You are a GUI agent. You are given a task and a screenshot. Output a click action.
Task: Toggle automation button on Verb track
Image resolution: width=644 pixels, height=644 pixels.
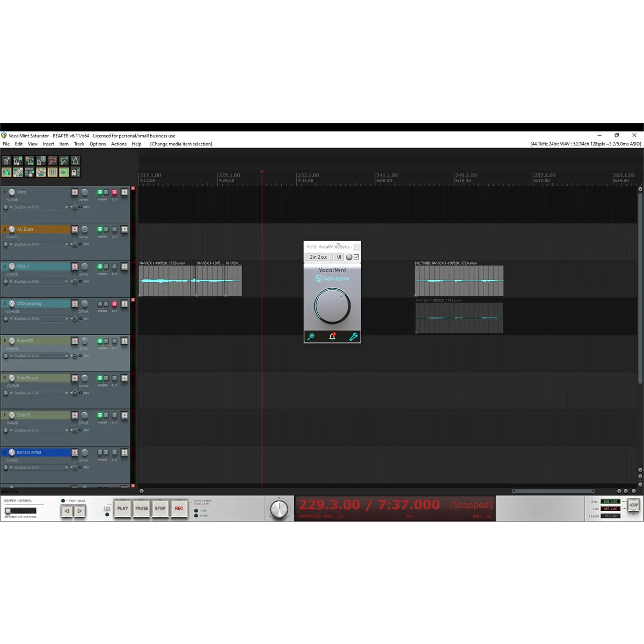click(x=75, y=192)
